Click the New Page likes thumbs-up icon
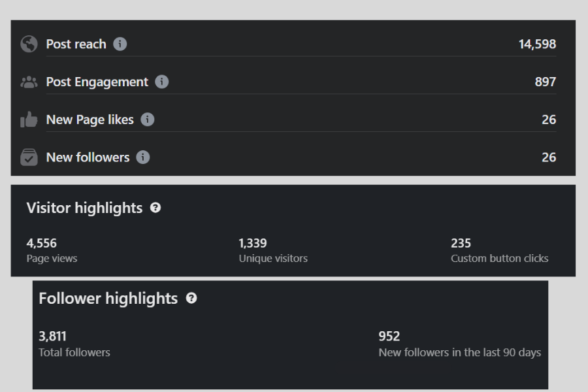This screenshot has width=588, height=392. click(x=29, y=120)
